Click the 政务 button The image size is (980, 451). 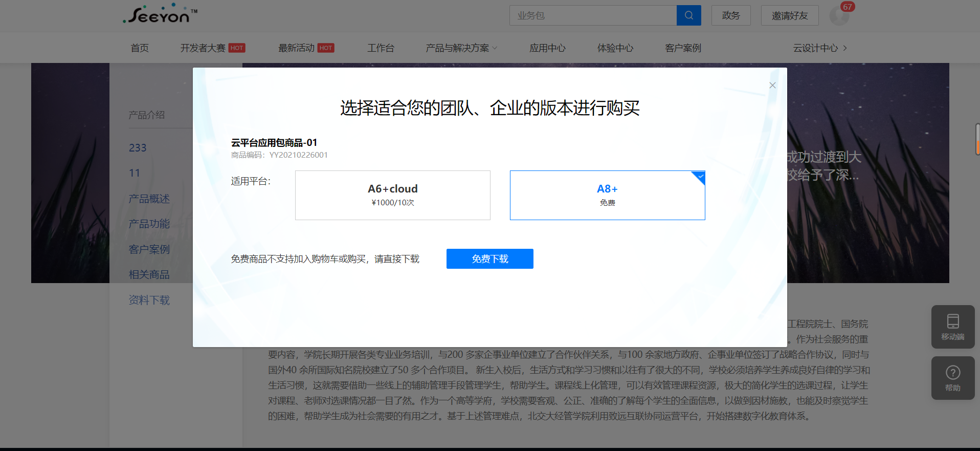tap(731, 15)
